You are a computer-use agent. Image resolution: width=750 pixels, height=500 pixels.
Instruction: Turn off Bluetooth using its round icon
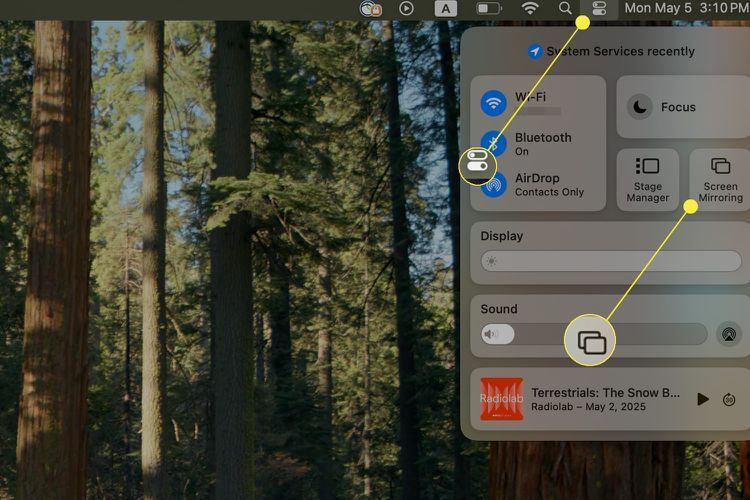(494, 143)
